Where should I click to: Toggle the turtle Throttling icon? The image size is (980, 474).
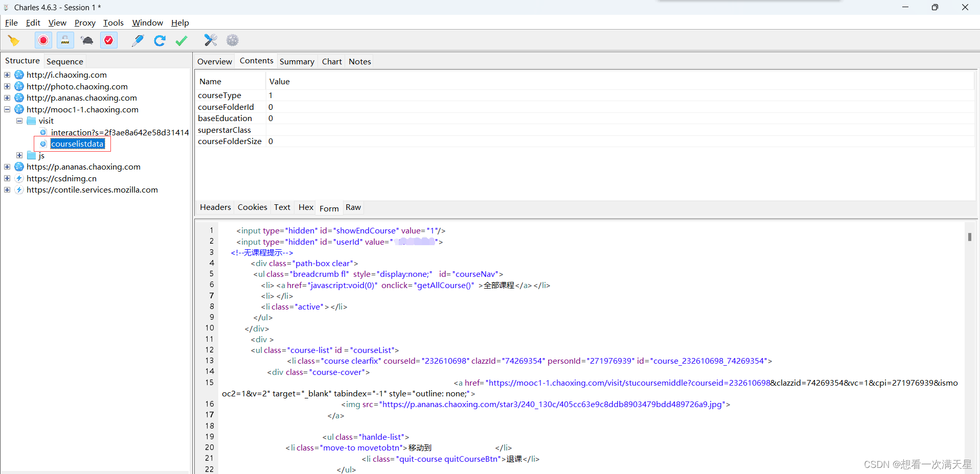tap(87, 40)
